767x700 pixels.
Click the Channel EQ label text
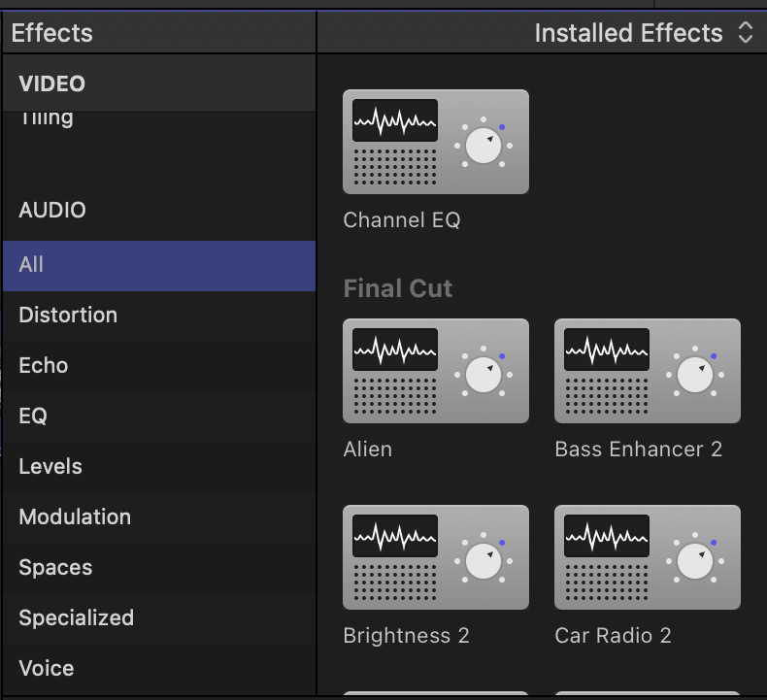[402, 220]
